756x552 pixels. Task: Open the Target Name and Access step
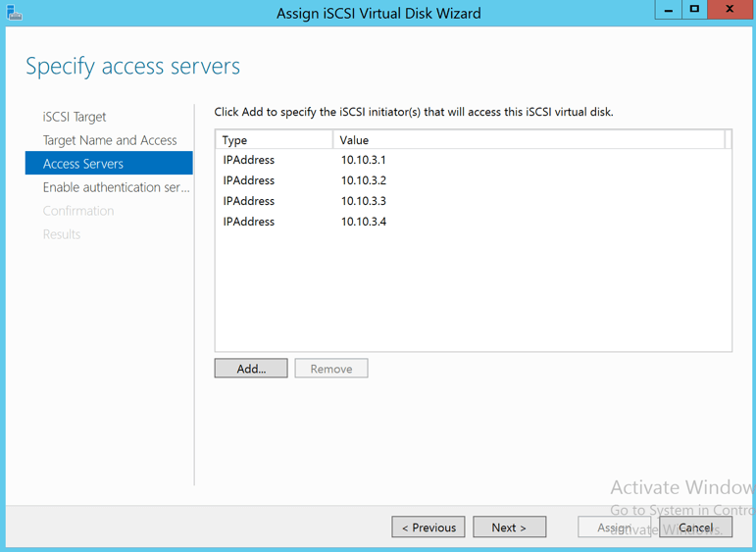click(110, 140)
